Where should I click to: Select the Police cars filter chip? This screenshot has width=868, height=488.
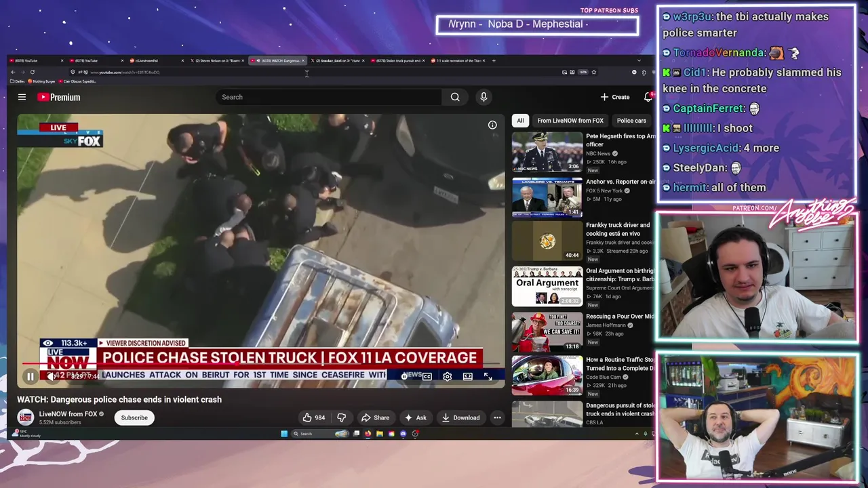[631, 121]
